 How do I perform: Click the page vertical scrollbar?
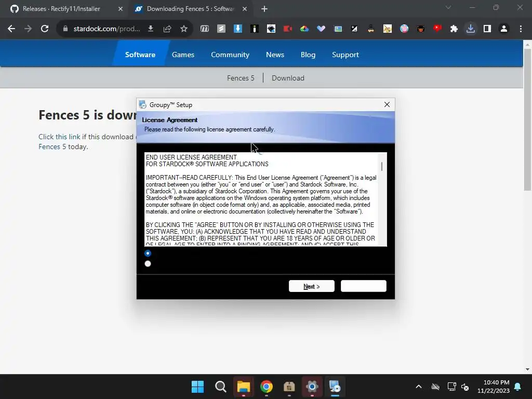[527, 120]
